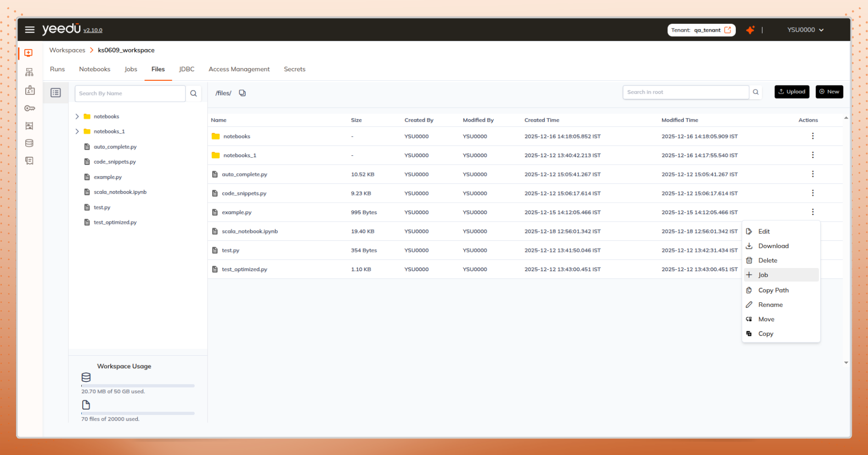868x455 pixels.
Task: Click the list view icon above file tree
Action: [x=56, y=92]
